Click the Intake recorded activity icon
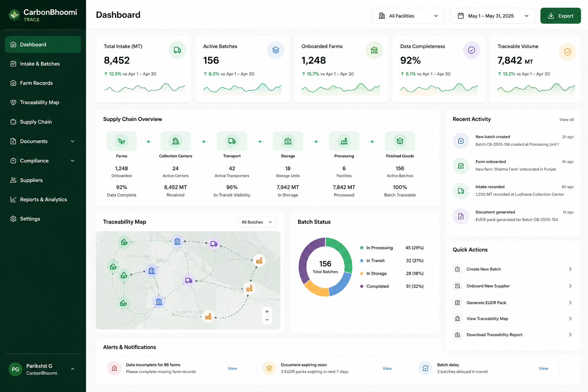The height and width of the screenshot is (392, 588). pos(461,191)
